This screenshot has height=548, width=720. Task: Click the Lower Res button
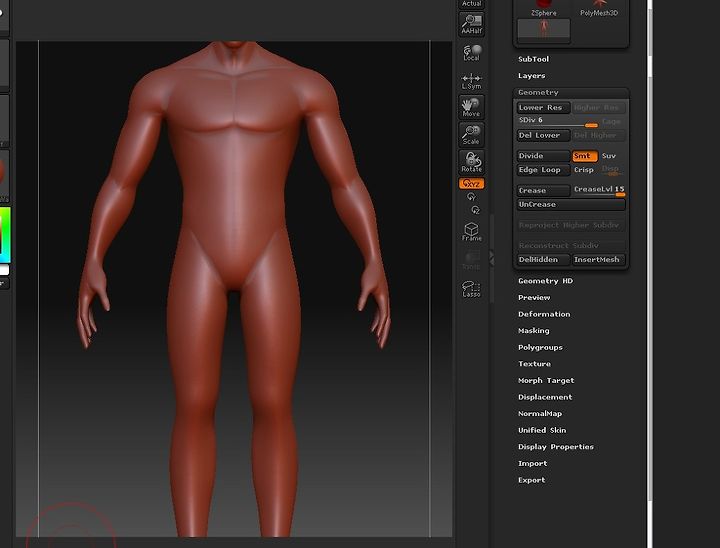(x=543, y=107)
